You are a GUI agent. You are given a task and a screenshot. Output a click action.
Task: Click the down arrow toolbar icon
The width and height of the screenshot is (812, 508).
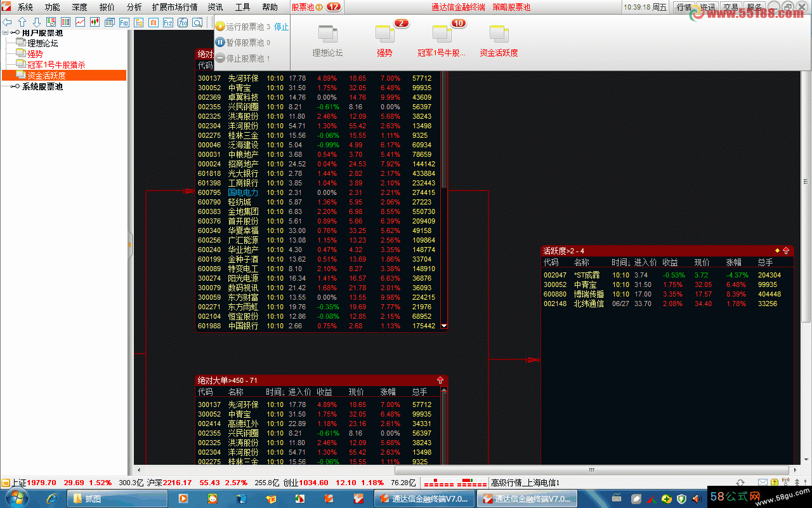click(x=37, y=22)
